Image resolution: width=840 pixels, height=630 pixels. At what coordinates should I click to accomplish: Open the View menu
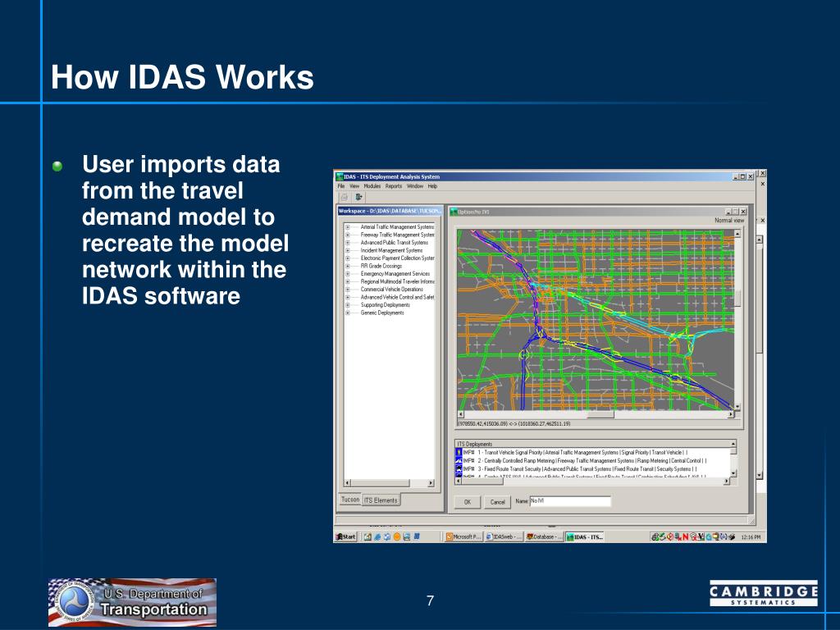(x=354, y=186)
